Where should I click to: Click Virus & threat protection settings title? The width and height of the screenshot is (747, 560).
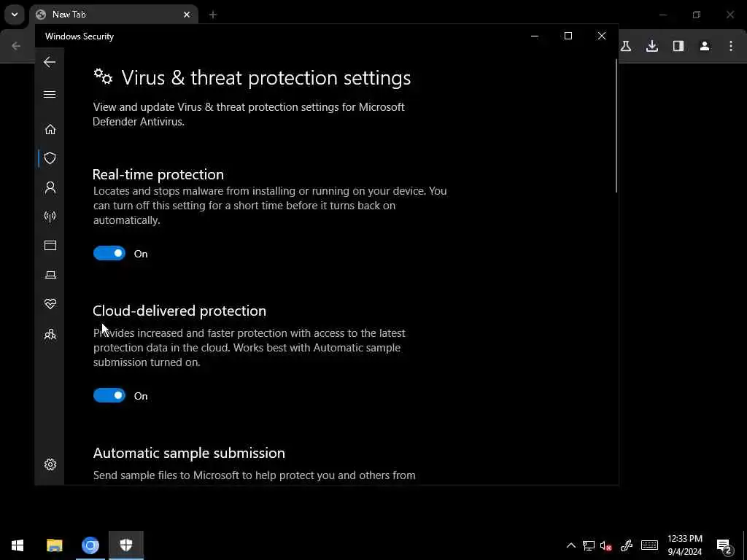266,77
